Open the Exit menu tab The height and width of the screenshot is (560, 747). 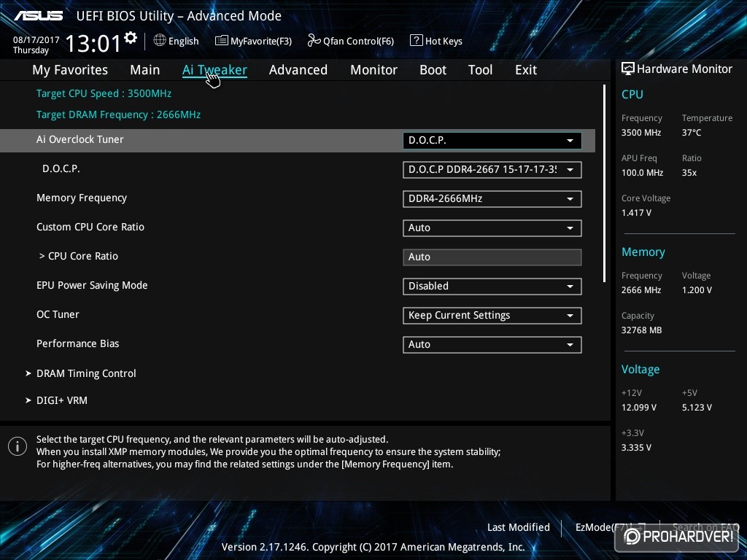point(526,70)
